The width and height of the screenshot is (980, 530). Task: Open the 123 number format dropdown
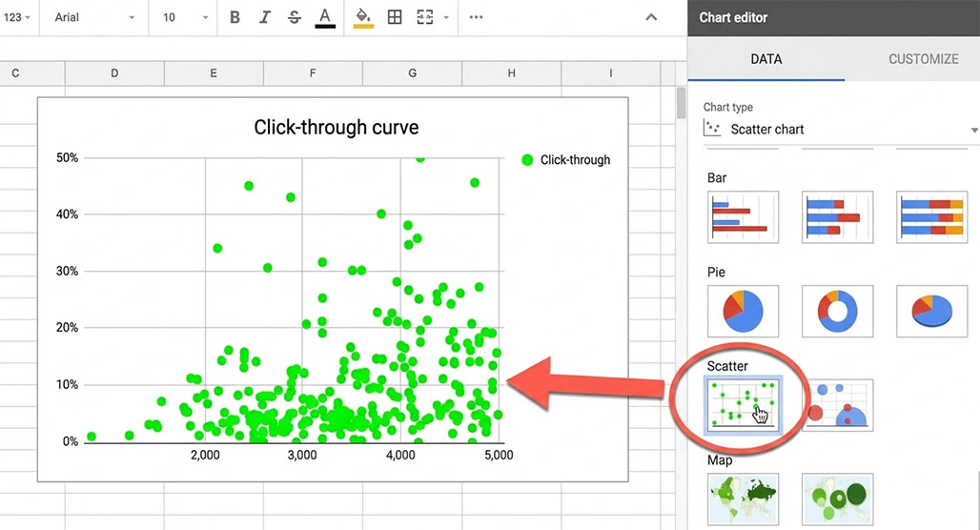17,17
